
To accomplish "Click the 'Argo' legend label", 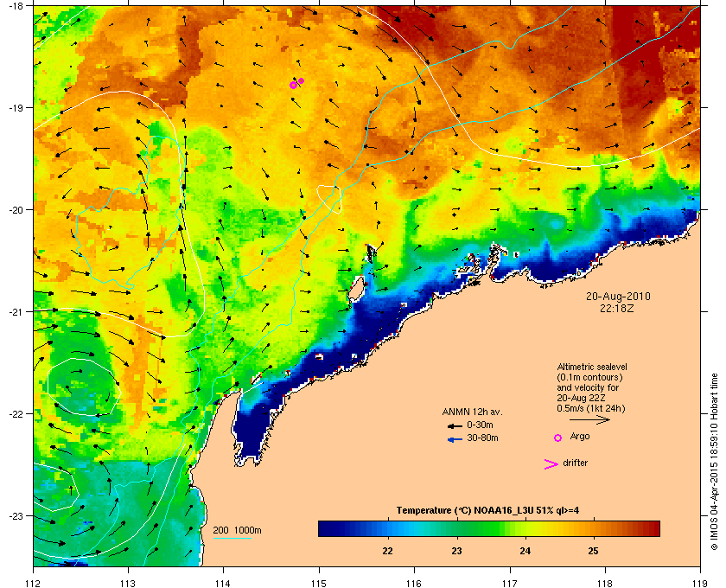I will pyautogui.click(x=580, y=436).
